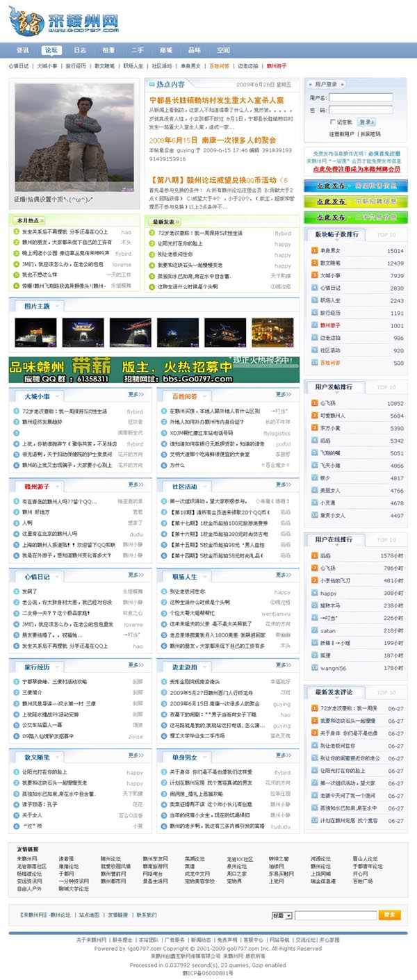Open the 空间 navigation tab
Screen dimensions: 417x980
[x=222, y=50]
